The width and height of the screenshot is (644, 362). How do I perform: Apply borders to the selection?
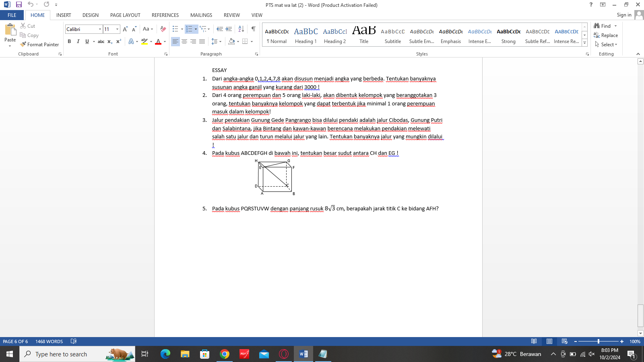click(245, 41)
